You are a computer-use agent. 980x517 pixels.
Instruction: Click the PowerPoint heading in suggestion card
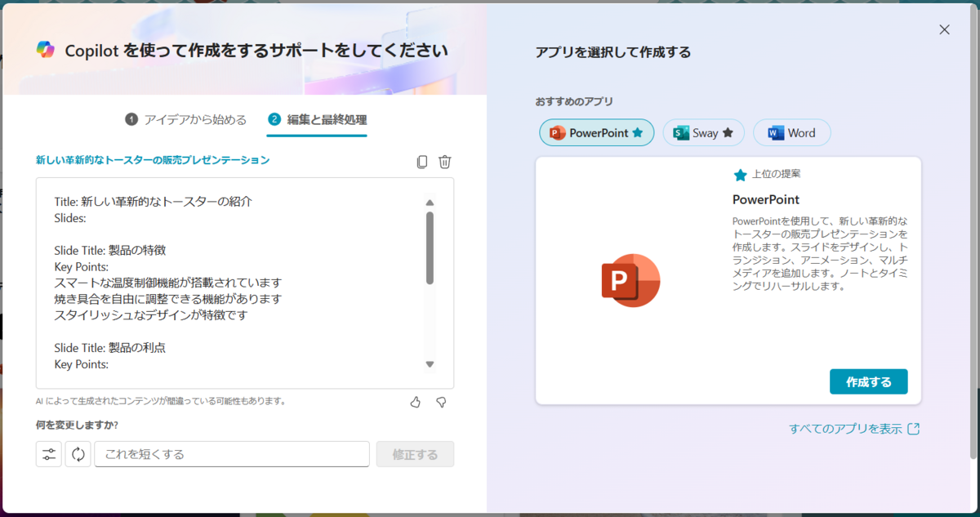(766, 199)
